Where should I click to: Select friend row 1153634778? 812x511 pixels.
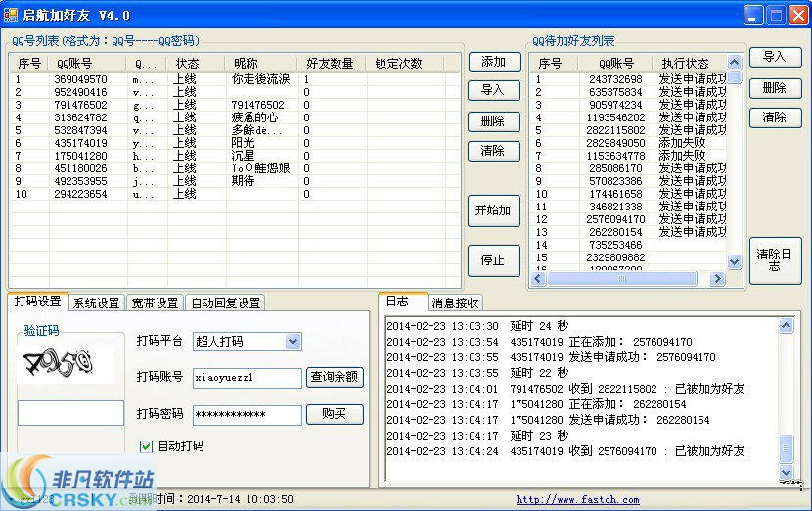tap(628, 156)
